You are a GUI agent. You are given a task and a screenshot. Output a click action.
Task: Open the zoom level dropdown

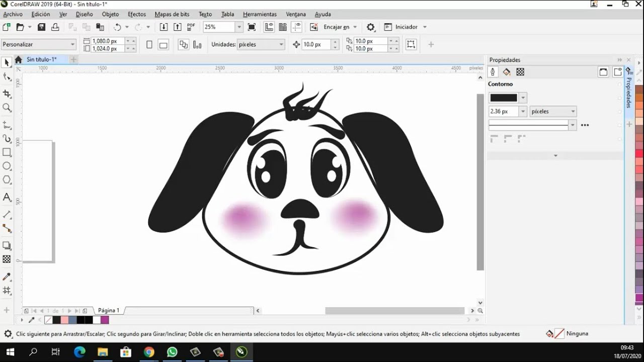pos(239,27)
